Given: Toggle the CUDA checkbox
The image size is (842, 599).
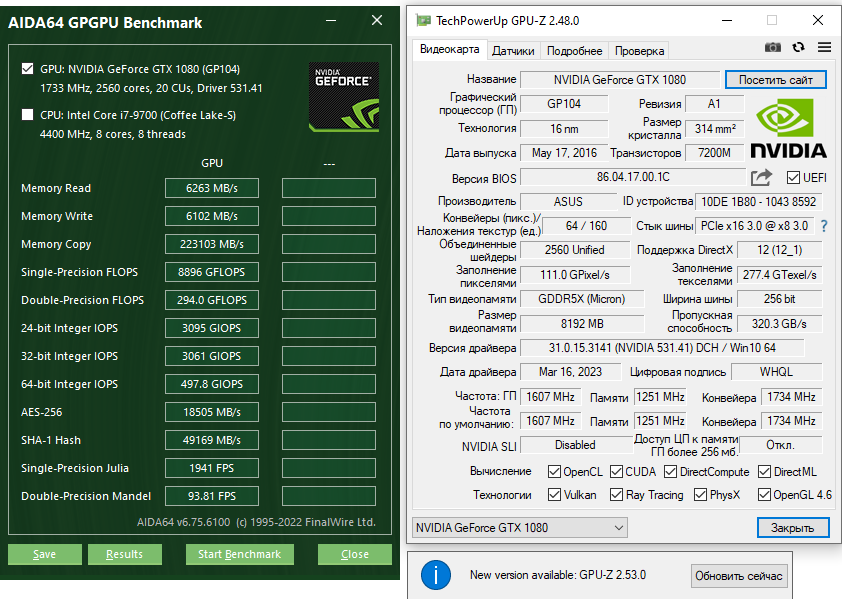Looking at the screenshot, I should tap(616, 472).
